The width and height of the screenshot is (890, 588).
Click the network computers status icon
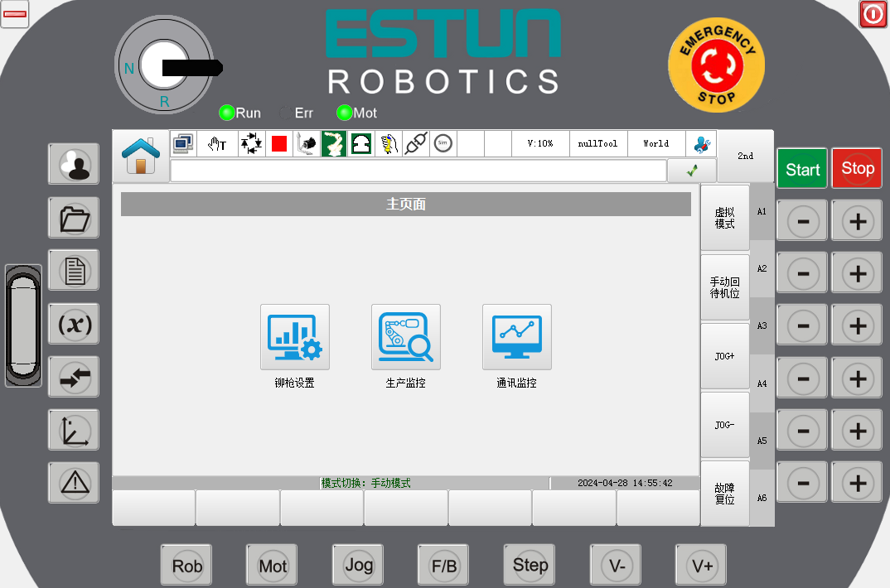point(183,143)
